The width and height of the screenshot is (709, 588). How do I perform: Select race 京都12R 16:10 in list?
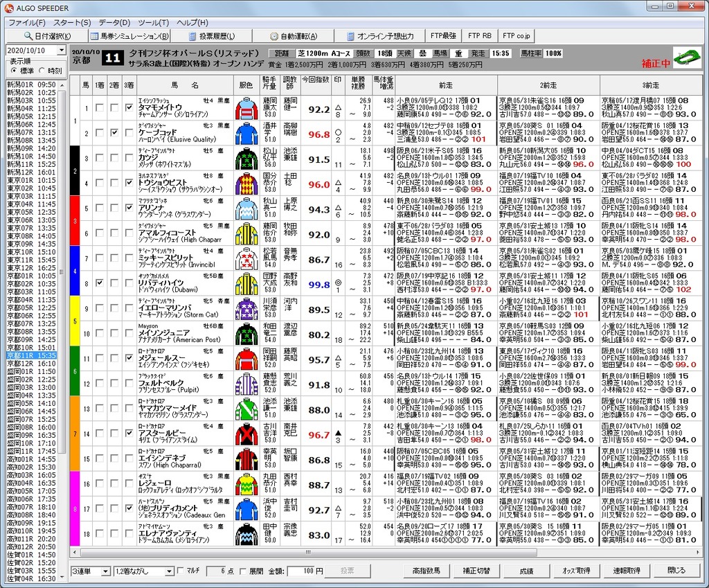[31, 364]
